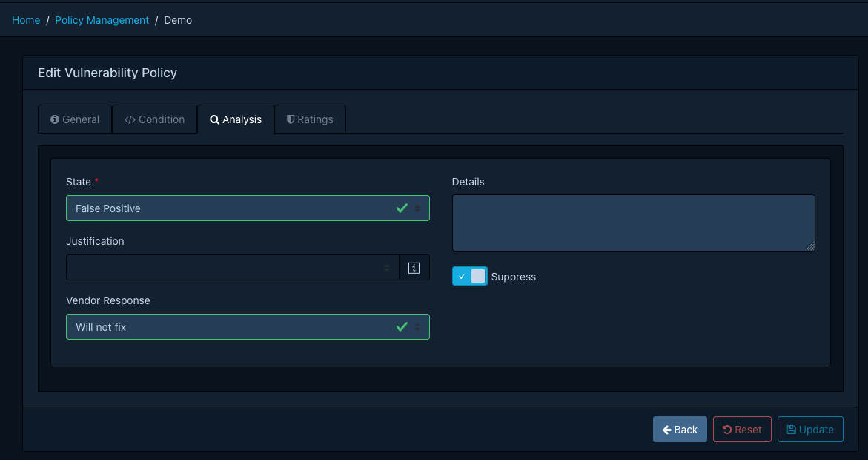Click the checkmark in the Vendor Response field
Viewport: 868px width, 460px height.
[402, 326]
